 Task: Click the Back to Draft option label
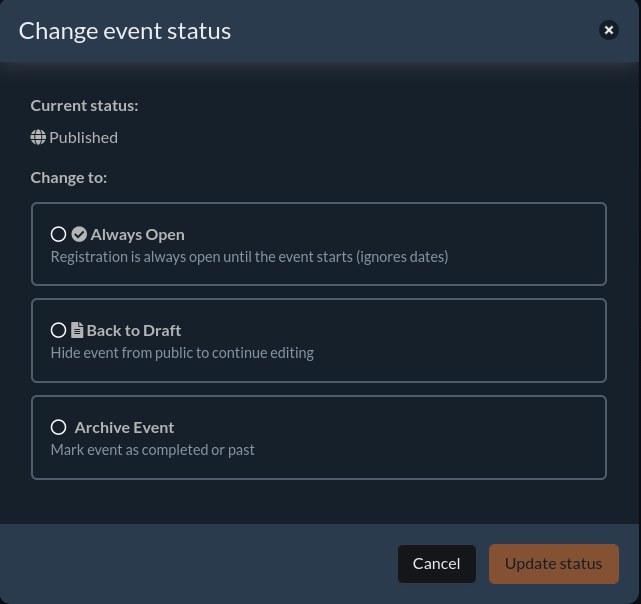pyautogui.click(x=133, y=330)
